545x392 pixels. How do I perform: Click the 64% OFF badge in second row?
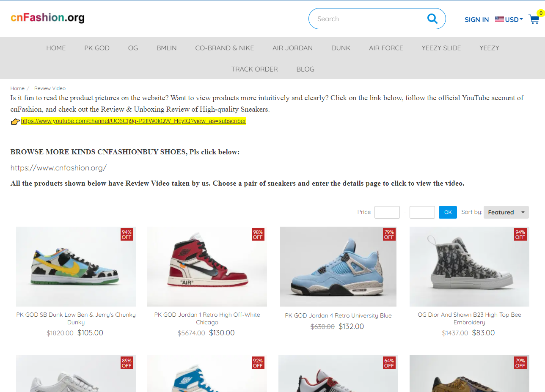[389, 363]
